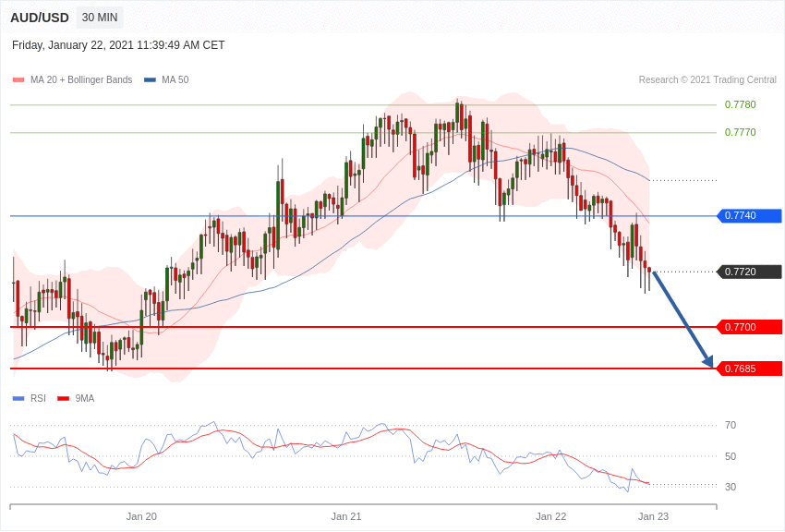Select the blue 0.7740 pivot price tag
785x532 pixels.
click(x=750, y=216)
